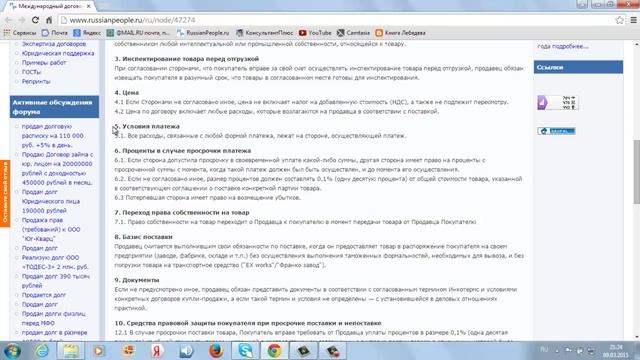Screen dimensions: 640x360
Task: Open the home page via house icon
Action: [49, 20]
